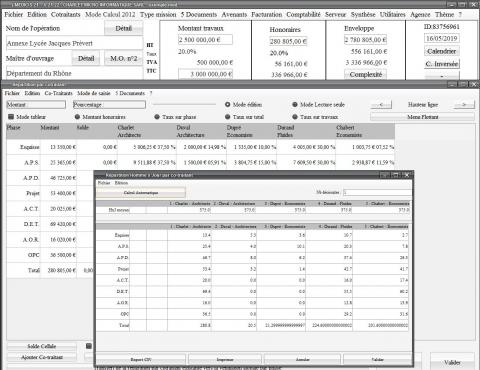
Task: Toggle the Mode tableur checkbox
Action: pyautogui.click(x=11, y=117)
